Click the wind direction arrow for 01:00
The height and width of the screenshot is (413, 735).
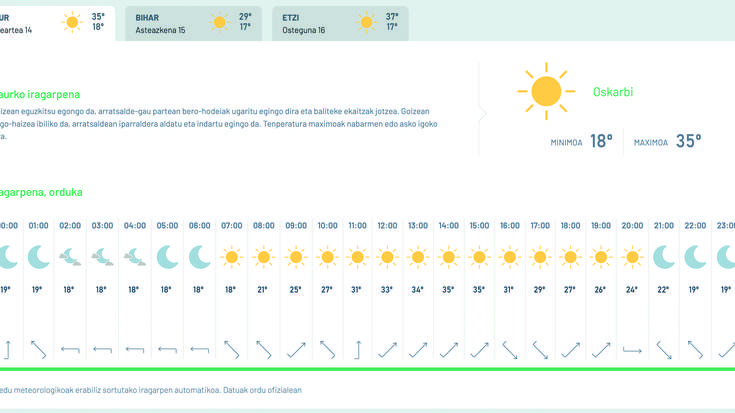(x=38, y=350)
